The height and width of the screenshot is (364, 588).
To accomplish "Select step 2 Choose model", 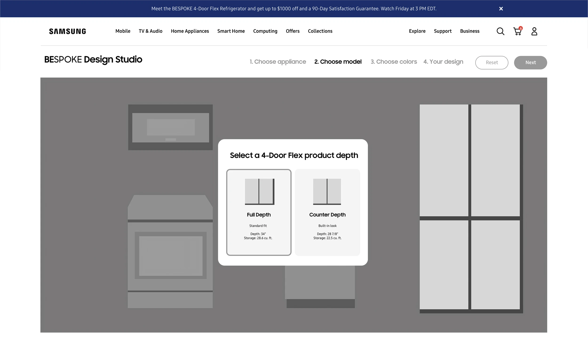I will (x=338, y=62).
